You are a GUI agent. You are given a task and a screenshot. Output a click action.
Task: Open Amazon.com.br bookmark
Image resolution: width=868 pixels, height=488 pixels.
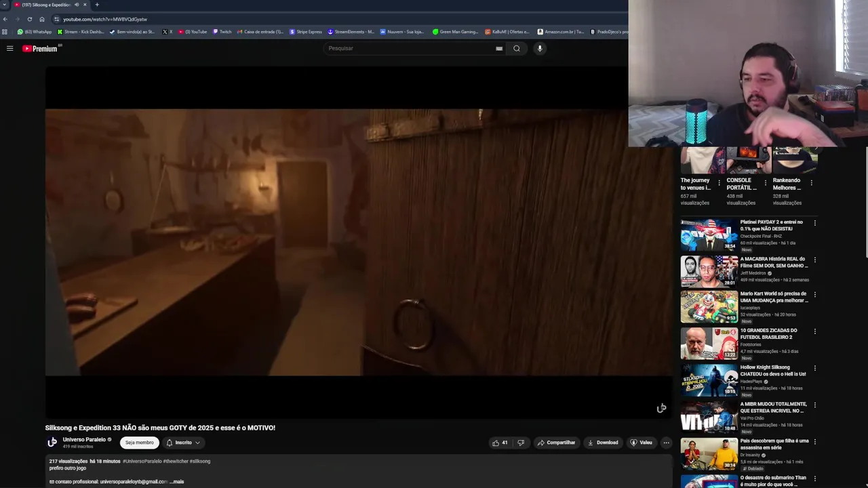561,31
